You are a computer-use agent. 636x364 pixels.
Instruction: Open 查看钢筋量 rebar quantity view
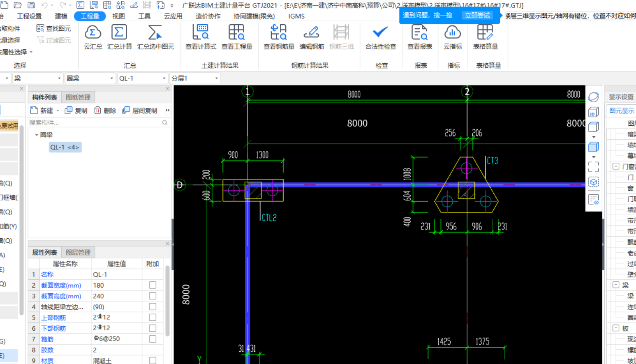[x=279, y=37]
